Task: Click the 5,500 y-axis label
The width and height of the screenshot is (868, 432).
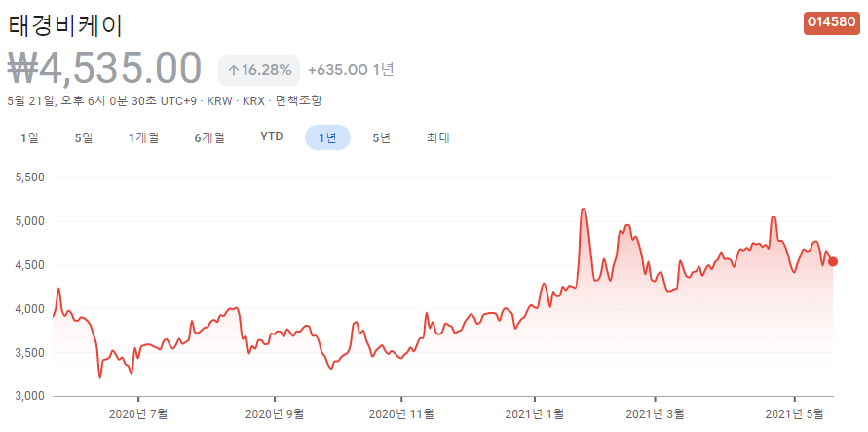Action: 31,177
